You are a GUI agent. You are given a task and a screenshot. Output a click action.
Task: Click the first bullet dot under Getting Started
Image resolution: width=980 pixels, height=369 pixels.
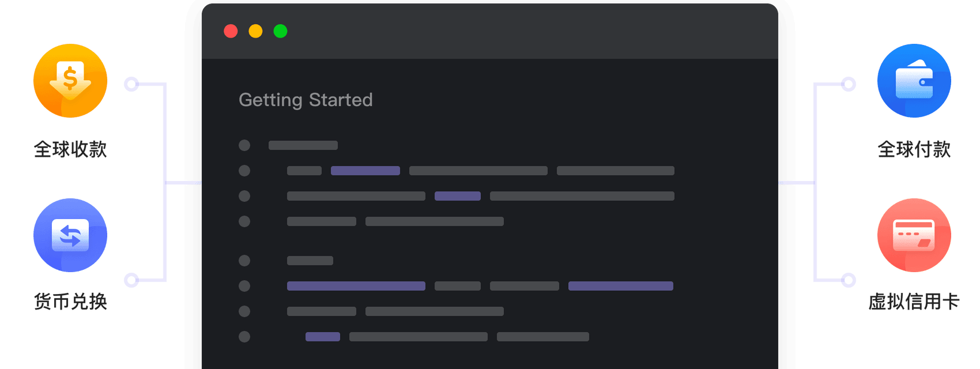coord(244,145)
